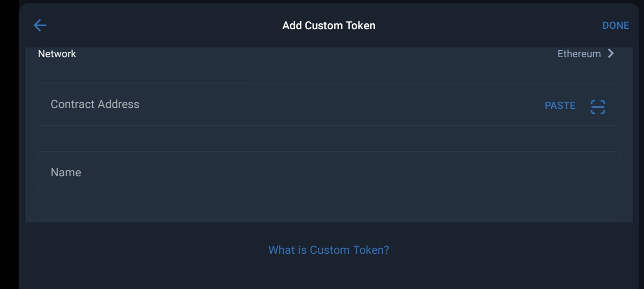The image size is (644, 289).
Task: Tap blank area inside the Contract Address box
Action: [x=339, y=105]
